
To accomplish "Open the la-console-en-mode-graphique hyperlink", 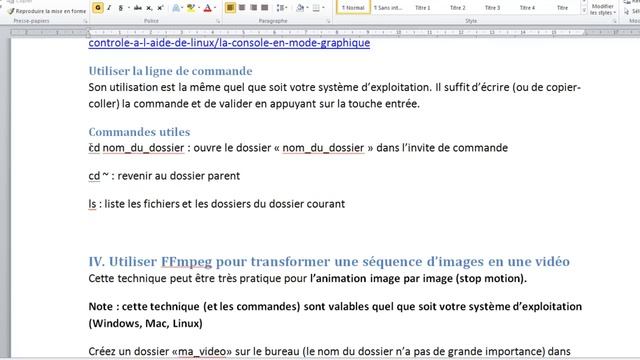I will pyautogui.click(x=229, y=43).
